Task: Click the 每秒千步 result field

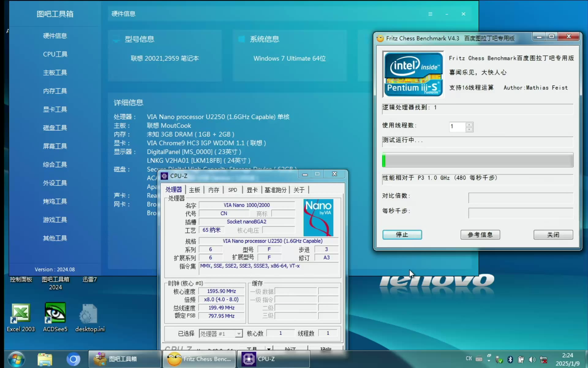Action: point(521,213)
